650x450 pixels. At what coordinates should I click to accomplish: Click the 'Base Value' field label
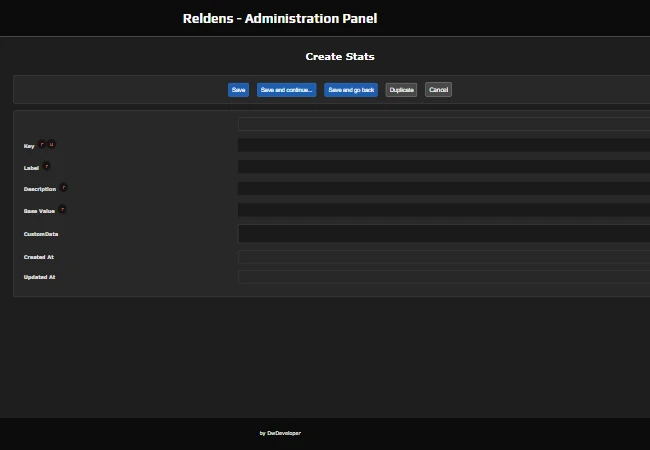pos(39,211)
